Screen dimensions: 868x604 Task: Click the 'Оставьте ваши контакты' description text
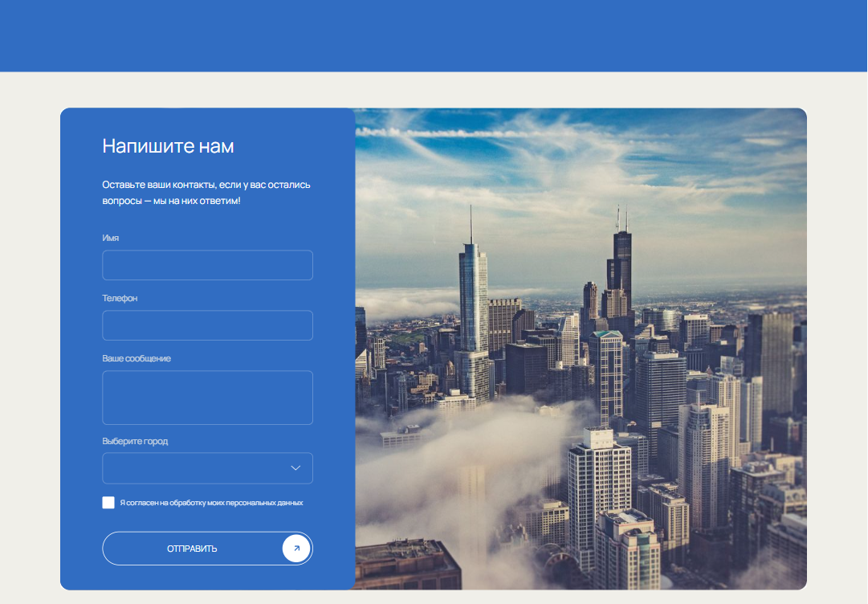(x=206, y=193)
